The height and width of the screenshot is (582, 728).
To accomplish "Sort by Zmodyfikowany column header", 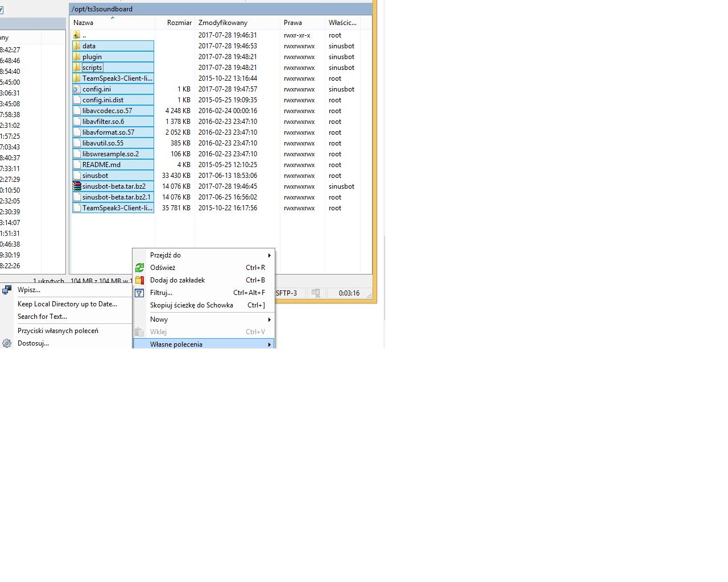I will [x=223, y=23].
